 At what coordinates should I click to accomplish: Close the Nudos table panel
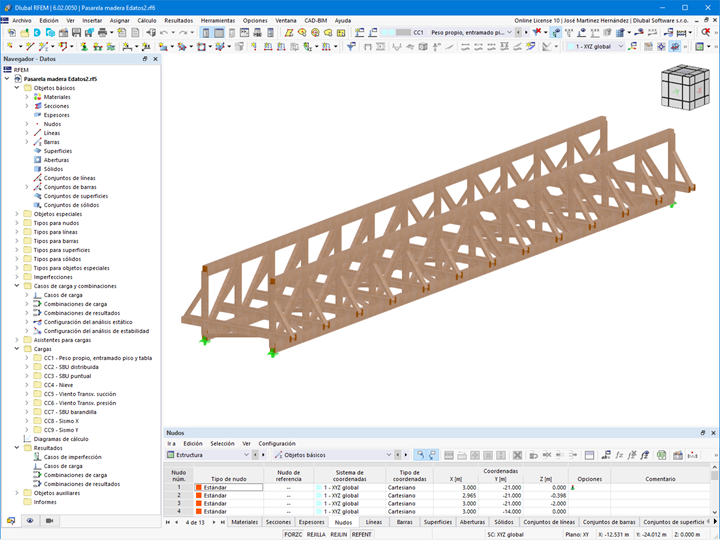click(713, 433)
